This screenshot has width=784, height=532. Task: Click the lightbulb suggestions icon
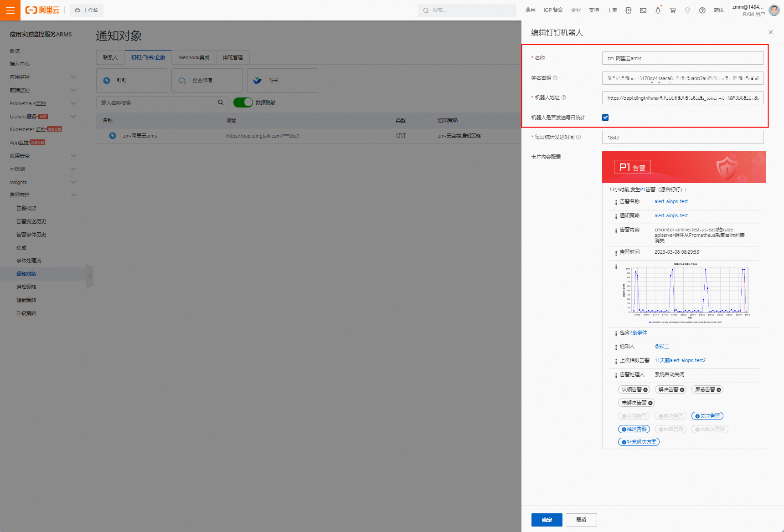coord(687,10)
